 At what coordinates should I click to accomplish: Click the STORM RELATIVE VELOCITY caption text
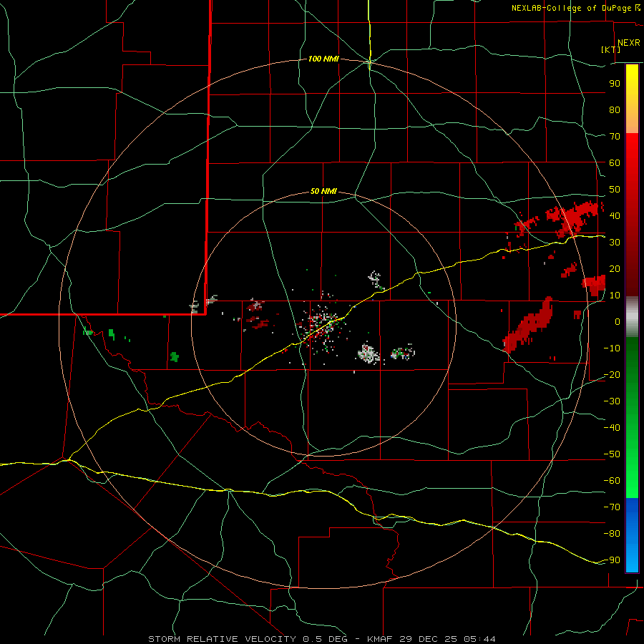[222, 639]
